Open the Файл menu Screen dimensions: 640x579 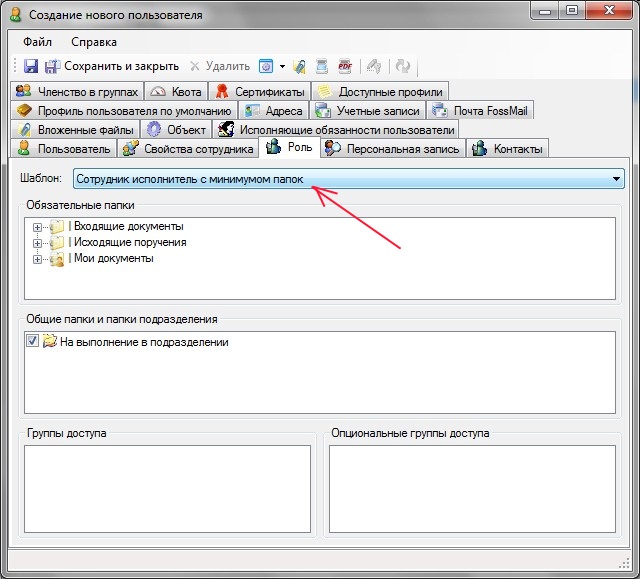(38, 42)
